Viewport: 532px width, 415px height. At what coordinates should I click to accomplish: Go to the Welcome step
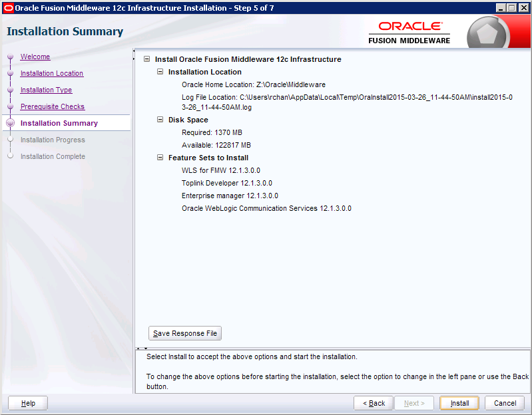click(35, 57)
